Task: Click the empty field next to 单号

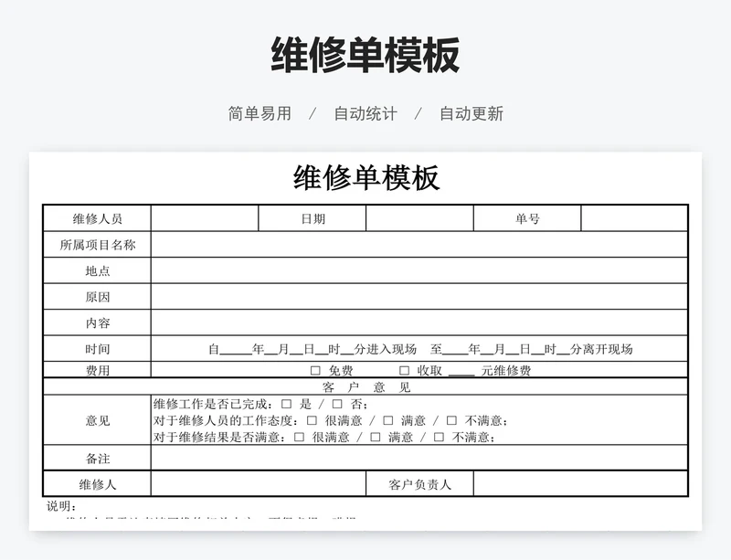Action: pos(634,218)
